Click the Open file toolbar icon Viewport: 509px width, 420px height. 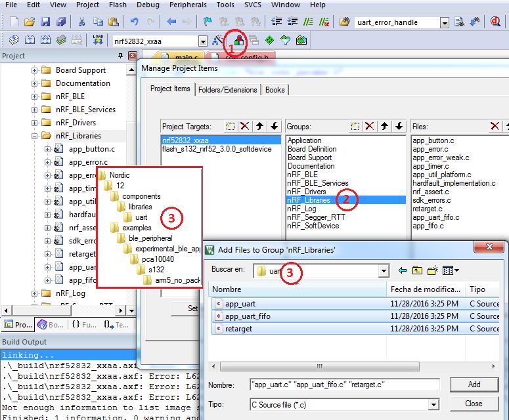tap(30, 22)
